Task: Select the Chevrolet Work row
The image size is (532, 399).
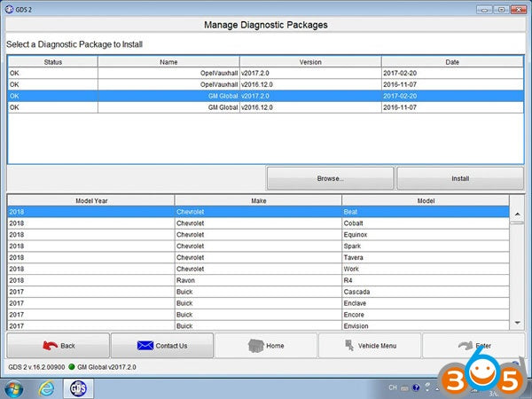Action: click(258, 269)
